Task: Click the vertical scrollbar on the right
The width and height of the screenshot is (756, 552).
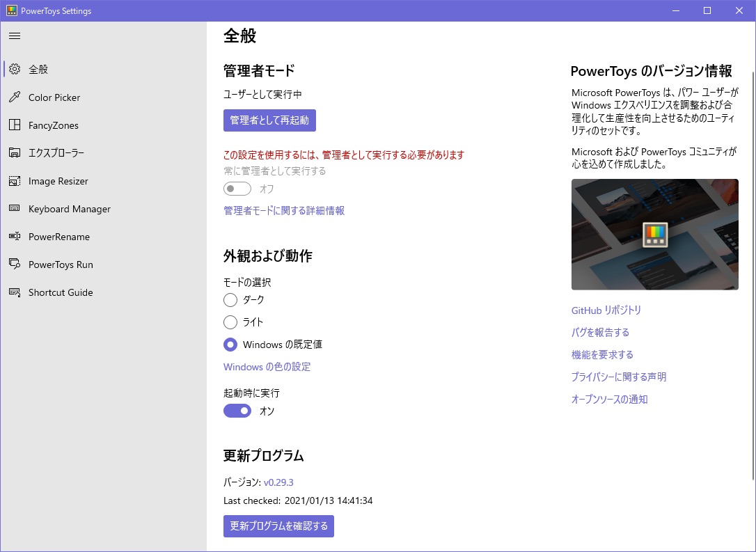Action: pos(754,275)
